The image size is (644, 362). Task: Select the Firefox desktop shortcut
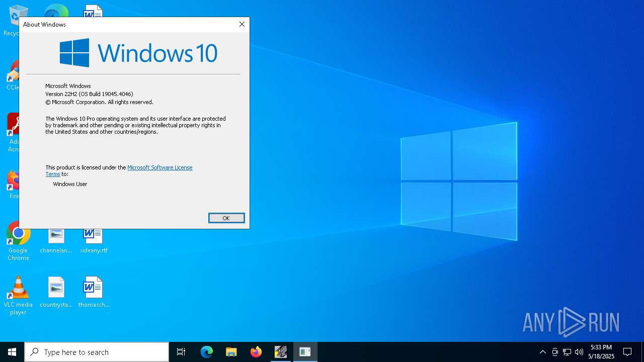pos(13,184)
